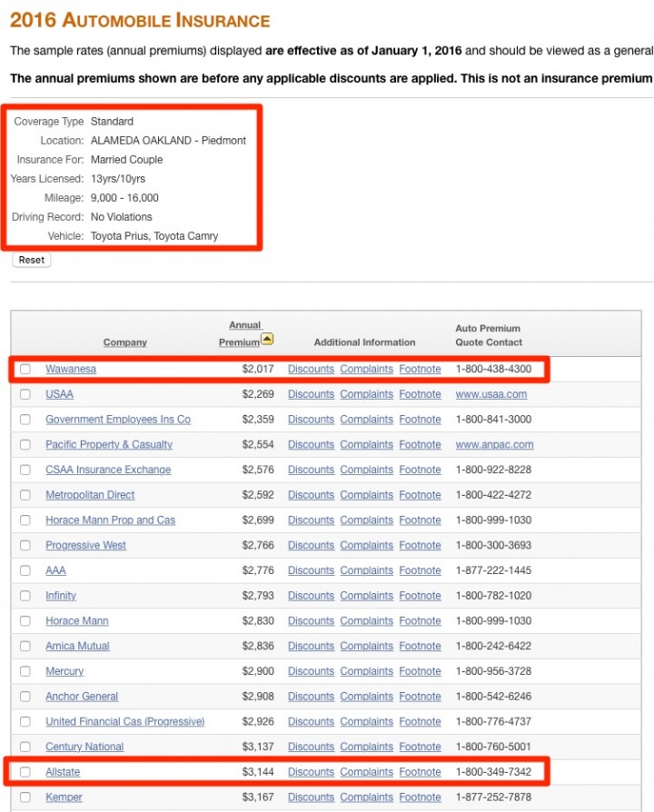654x812 pixels.
Task: Sort by the Annual Premium column header
Action: 240,333
